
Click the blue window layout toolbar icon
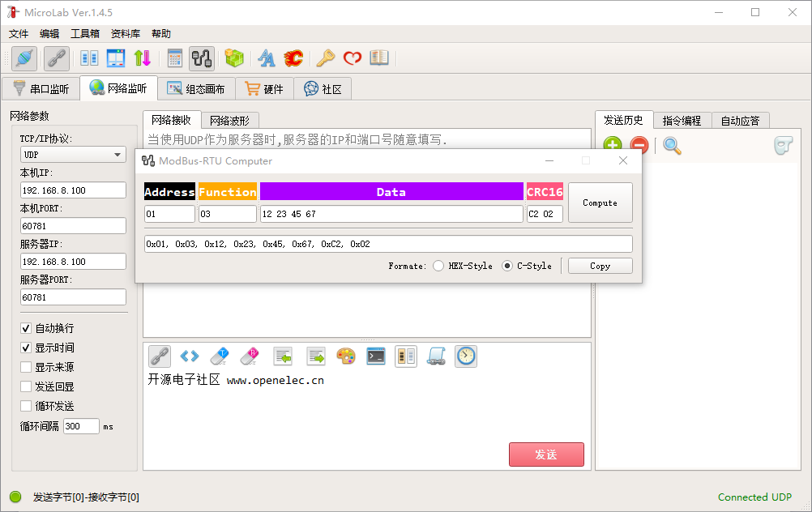(116, 58)
